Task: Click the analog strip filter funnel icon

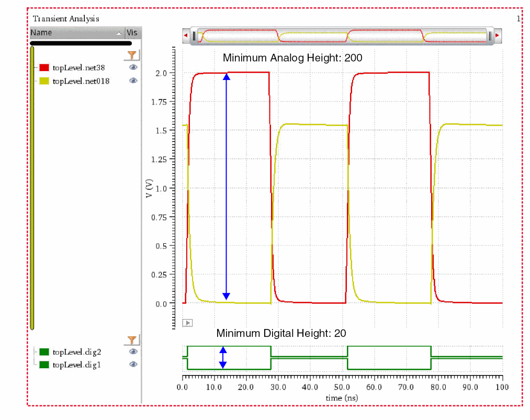Action: tap(133, 55)
